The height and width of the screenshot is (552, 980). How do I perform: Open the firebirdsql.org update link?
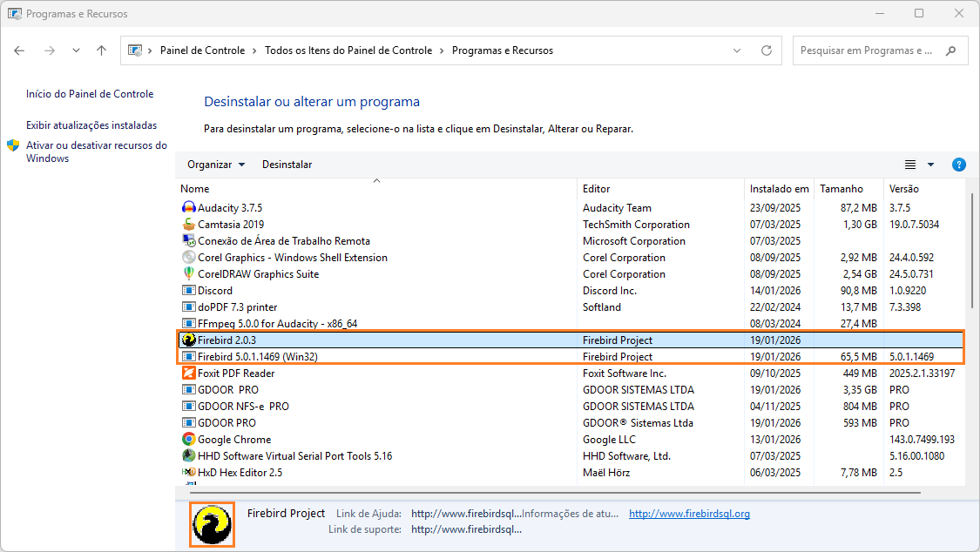tap(689, 514)
